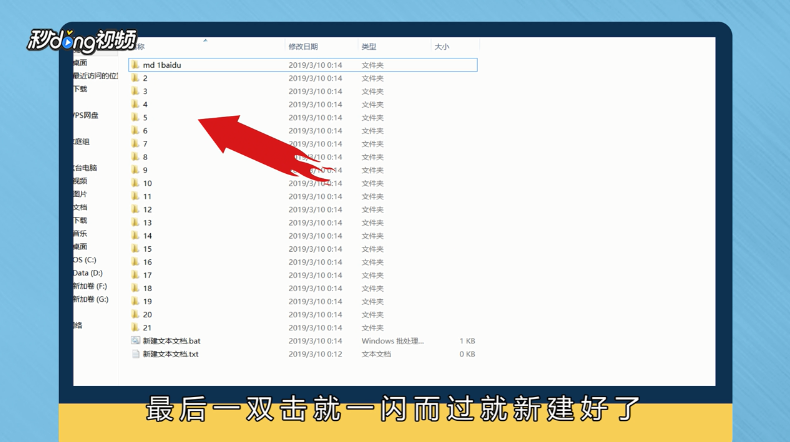Click the Windows 批处理 type of the bat file
790x442 pixels.
[392, 341]
